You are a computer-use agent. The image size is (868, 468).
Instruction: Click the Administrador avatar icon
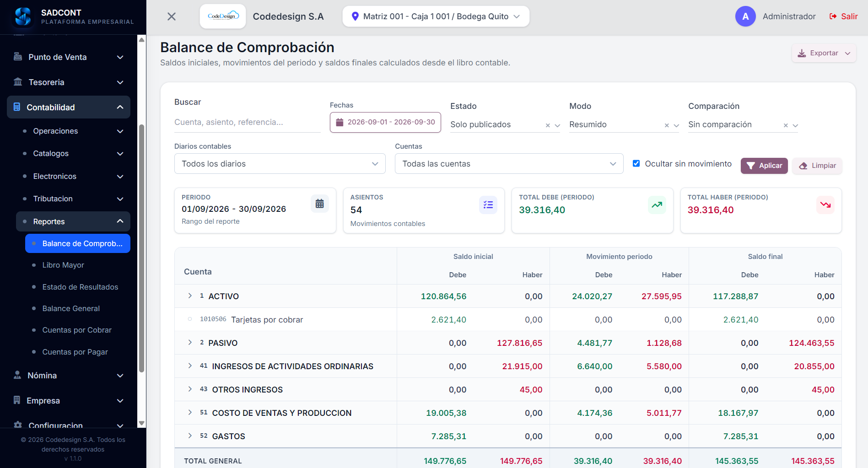[x=745, y=16]
